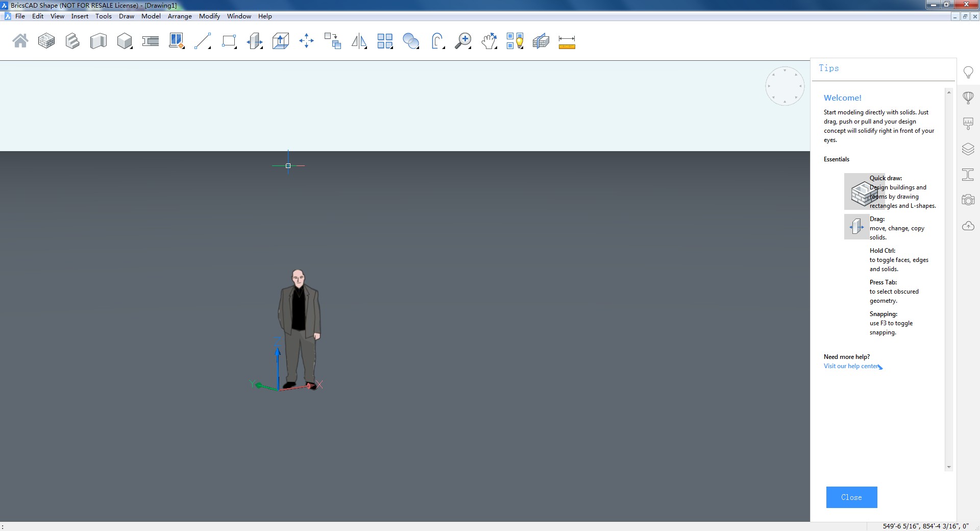The height and width of the screenshot is (531, 980).
Task: Open the Window insert tool
Action: tap(176, 41)
